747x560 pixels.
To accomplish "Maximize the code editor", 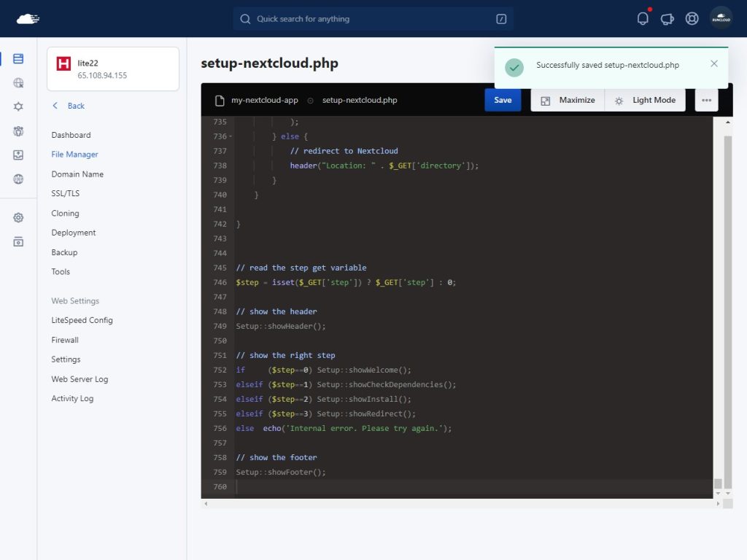I will 568,100.
